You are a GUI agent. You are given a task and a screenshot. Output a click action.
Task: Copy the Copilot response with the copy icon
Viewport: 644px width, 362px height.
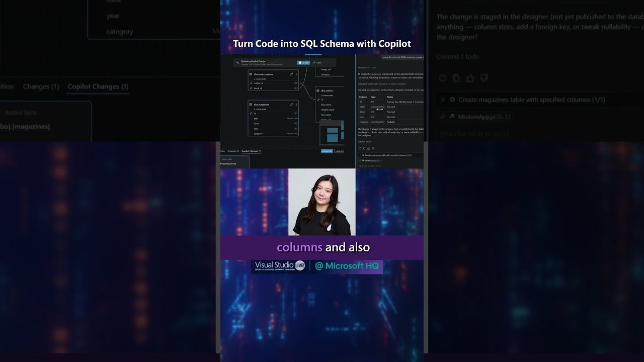[364, 148]
